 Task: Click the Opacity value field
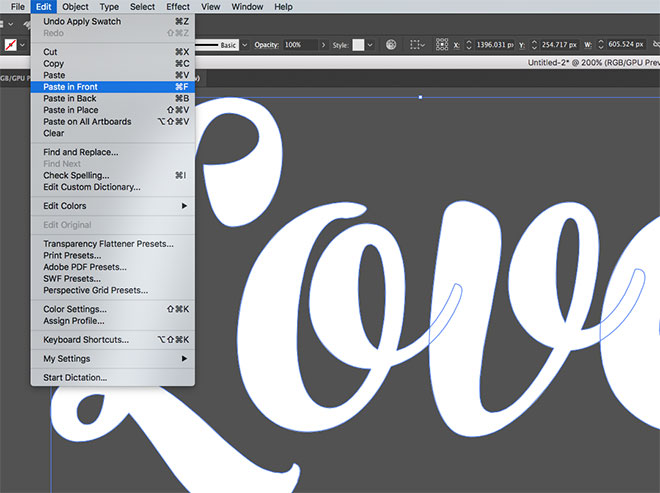(x=298, y=45)
